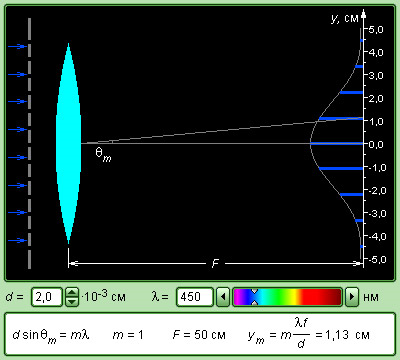Increase grating period d with up stepper arrow
Screen dimensions: 400x360
pyautogui.click(x=72, y=293)
